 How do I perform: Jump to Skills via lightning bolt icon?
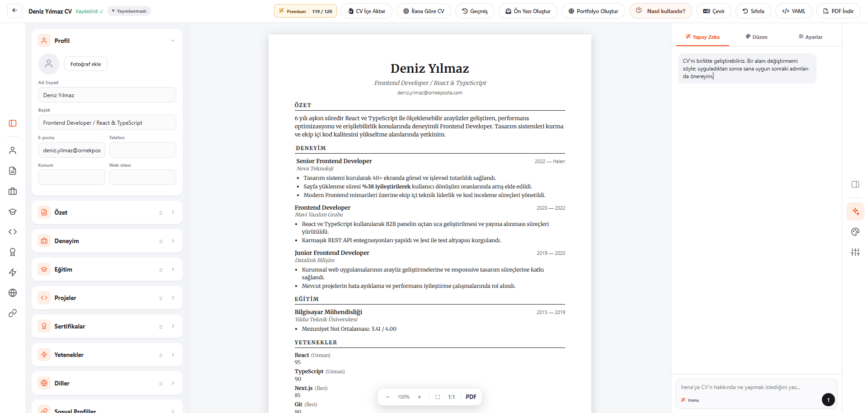coord(13,272)
